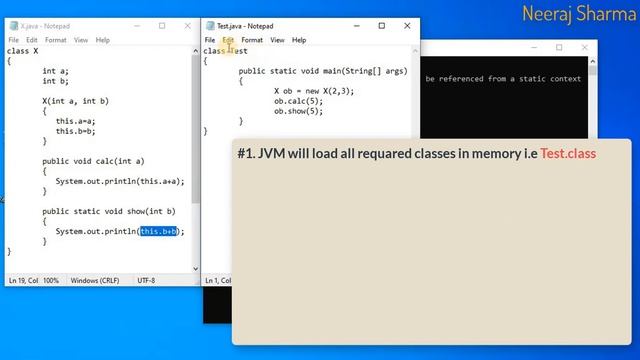Click the 100% zoom status in X.java
This screenshot has height=360, width=640.
51,280
